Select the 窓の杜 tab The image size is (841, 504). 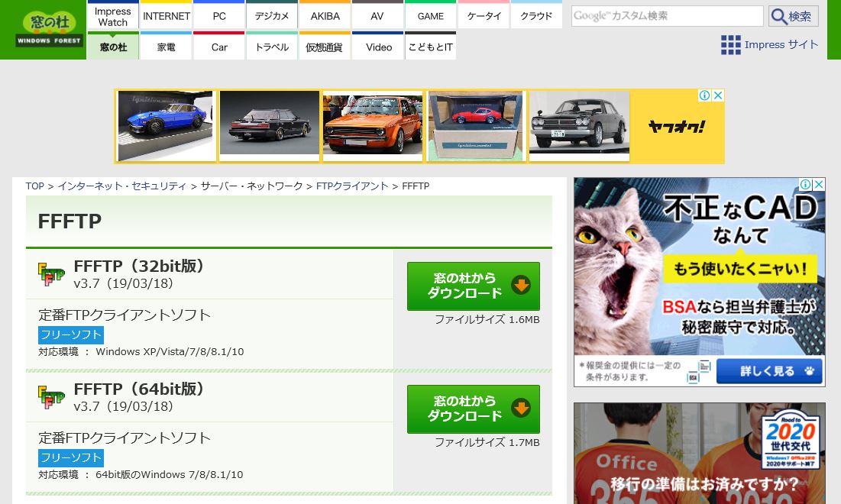(112, 47)
